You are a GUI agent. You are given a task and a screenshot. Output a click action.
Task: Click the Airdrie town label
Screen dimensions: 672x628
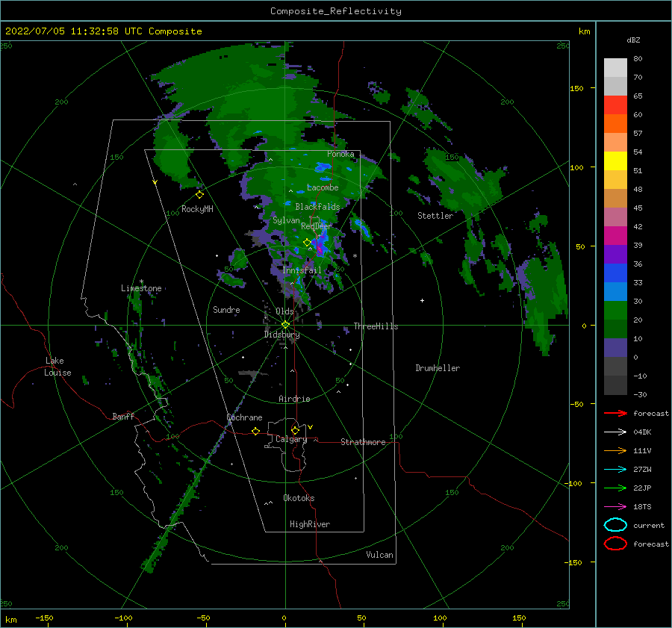pos(294,399)
